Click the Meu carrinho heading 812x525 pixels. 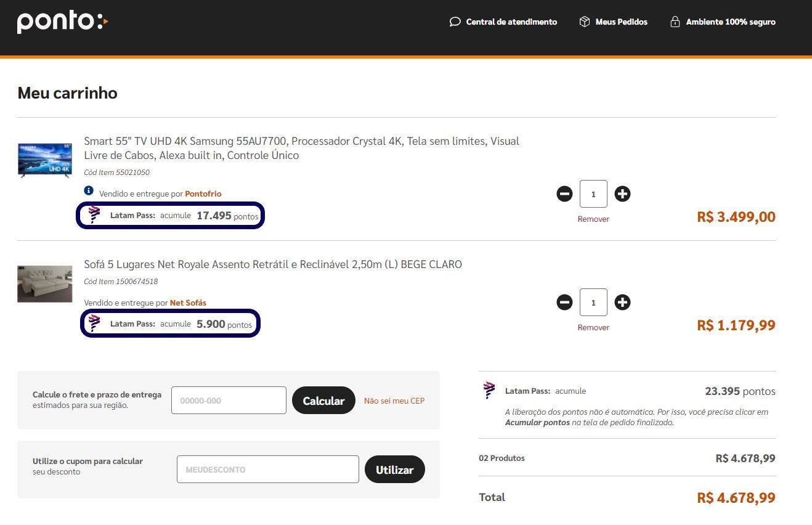click(x=67, y=93)
